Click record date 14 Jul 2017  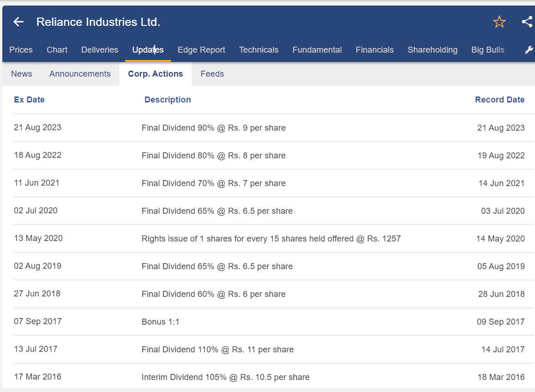click(503, 350)
